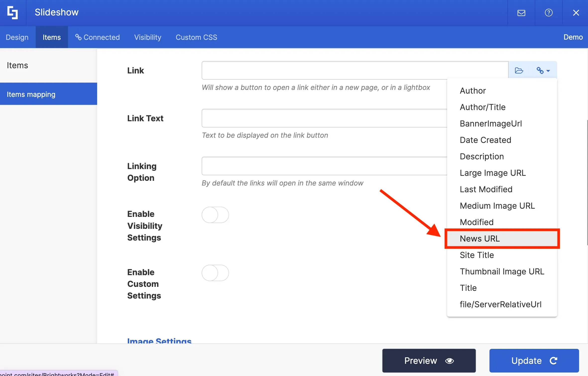This screenshot has width=588, height=376.
Task: Toggle Enable Visibility Settings switch
Action: coord(215,215)
